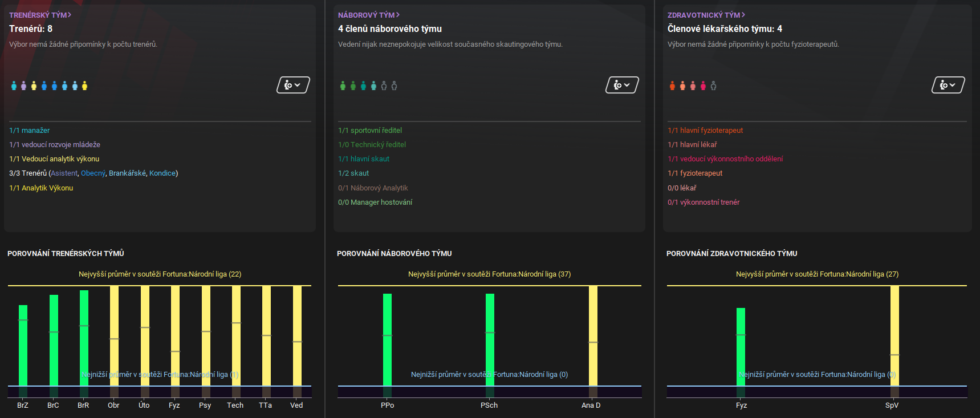Click the green BrR bar in coaching chart
Viewport: 980px width, 418px height.
(84, 338)
